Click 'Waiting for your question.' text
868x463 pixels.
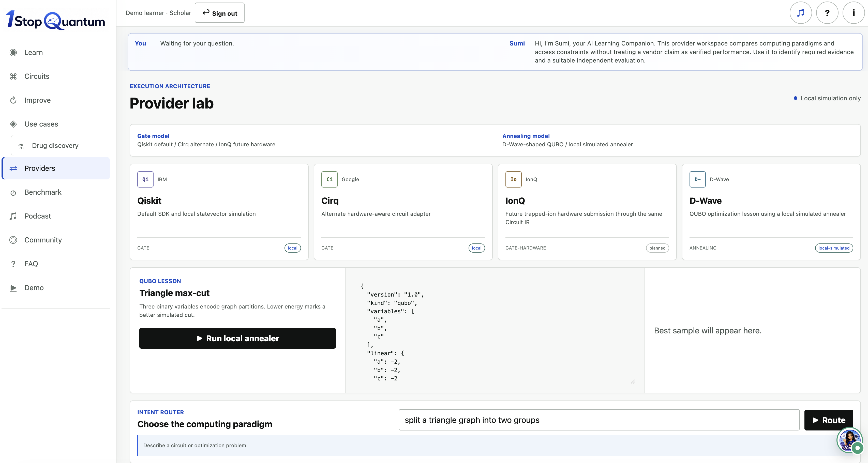pyautogui.click(x=197, y=43)
